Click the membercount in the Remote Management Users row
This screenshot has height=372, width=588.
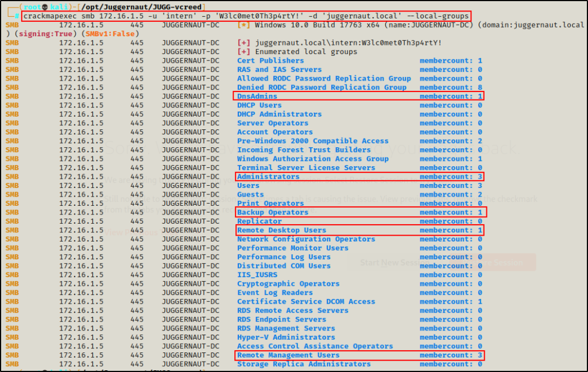point(479,355)
